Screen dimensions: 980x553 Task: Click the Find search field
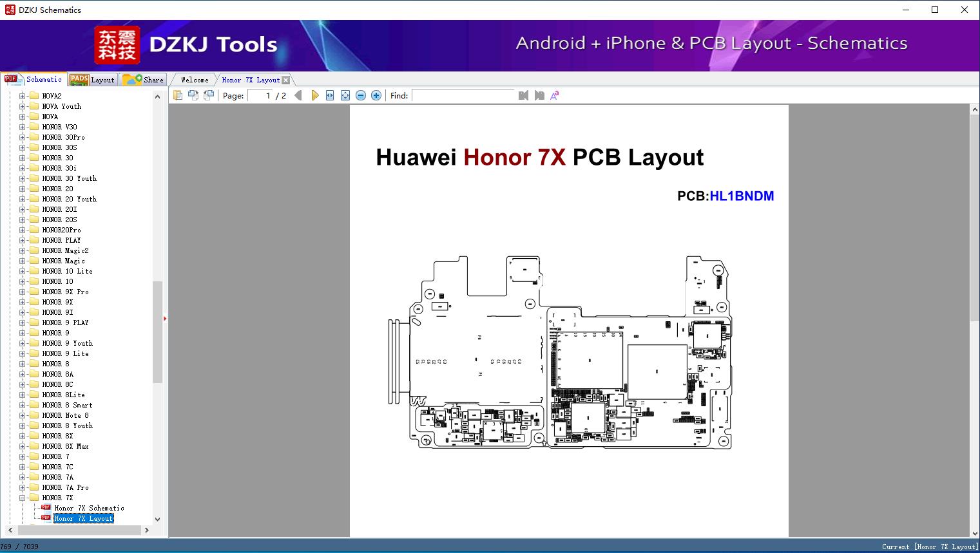coord(464,95)
